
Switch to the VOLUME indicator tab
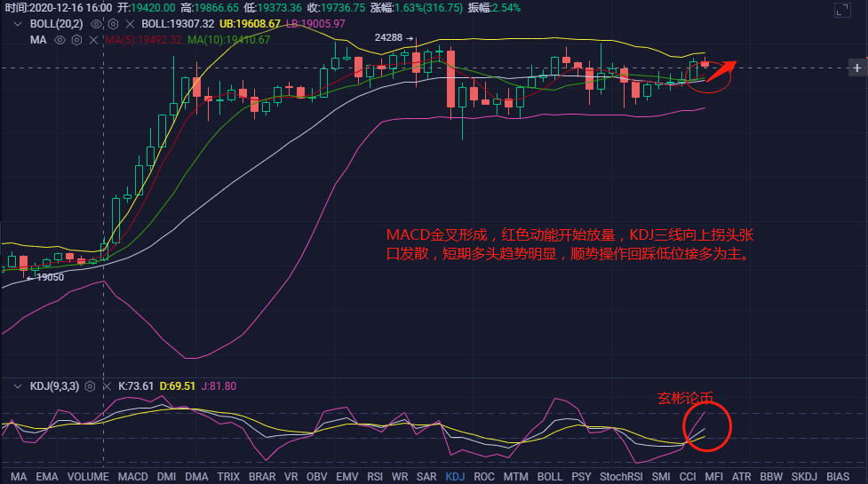click(x=88, y=477)
